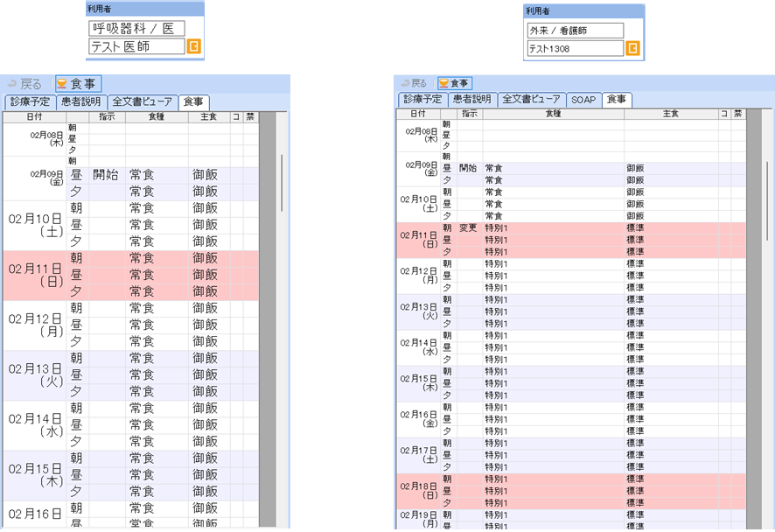Image resolution: width=775 pixels, height=532 pixels.
Task: Select 02月17日 date cell in right table
Action: tap(418, 455)
